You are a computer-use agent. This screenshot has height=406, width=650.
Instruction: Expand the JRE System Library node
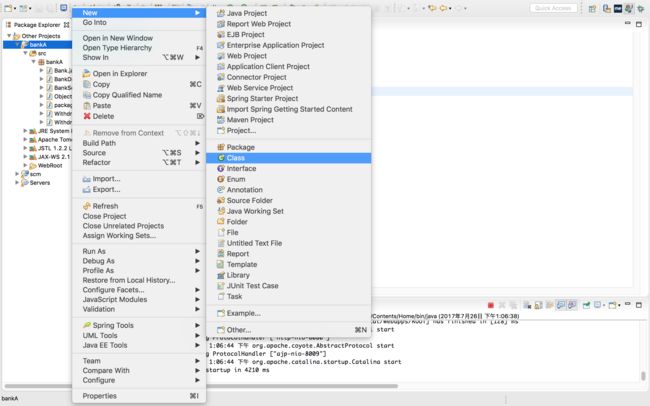point(25,131)
